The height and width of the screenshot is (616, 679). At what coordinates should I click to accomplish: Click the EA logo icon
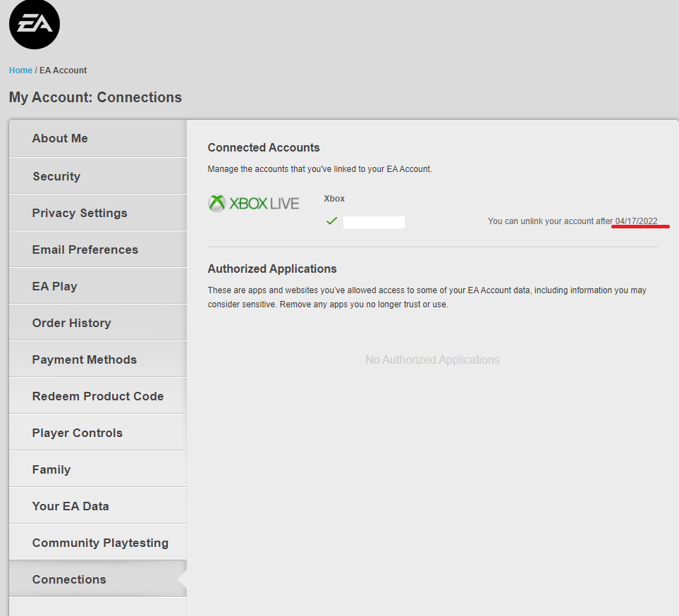[35, 25]
